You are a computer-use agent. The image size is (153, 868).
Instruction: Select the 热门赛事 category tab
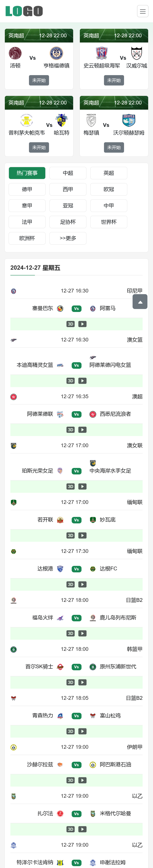click(x=27, y=173)
